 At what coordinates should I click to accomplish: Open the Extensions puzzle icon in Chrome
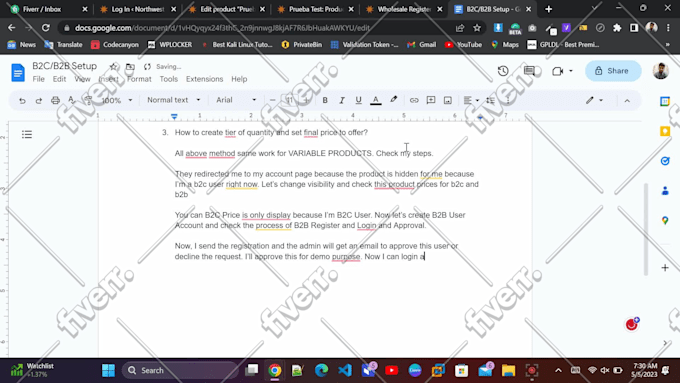tap(617, 28)
